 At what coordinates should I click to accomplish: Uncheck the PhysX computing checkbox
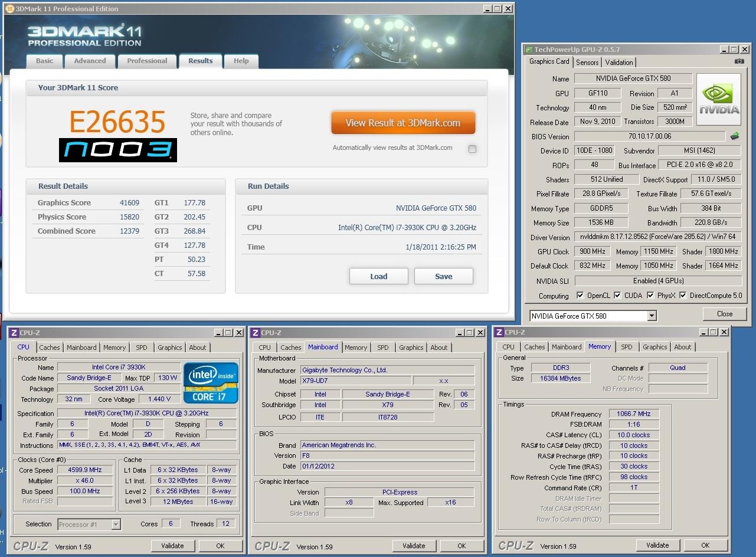coord(650,295)
